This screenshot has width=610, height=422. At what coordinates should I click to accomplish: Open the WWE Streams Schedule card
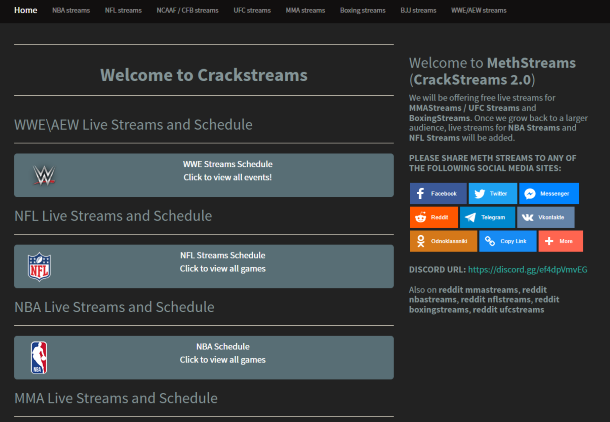click(x=204, y=175)
